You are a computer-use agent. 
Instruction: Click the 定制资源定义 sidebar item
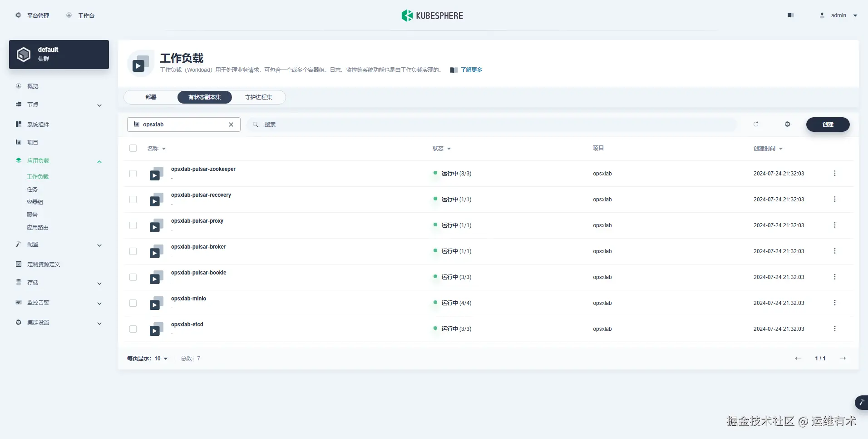[x=43, y=264]
